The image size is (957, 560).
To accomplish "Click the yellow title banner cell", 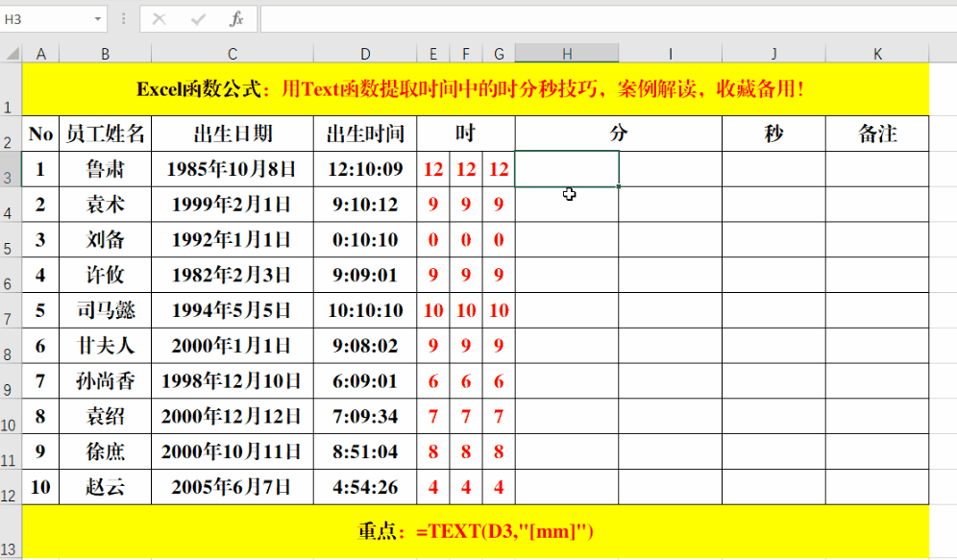I will pyautogui.click(x=476, y=89).
